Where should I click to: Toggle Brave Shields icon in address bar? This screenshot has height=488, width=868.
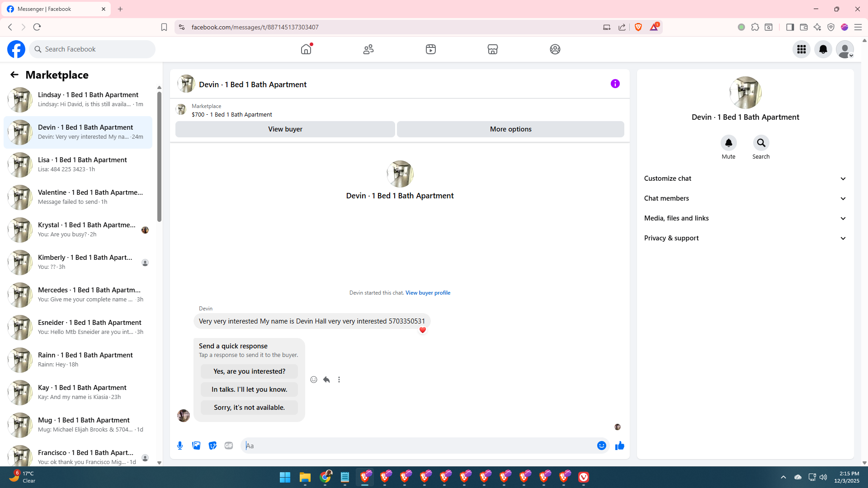point(638,27)
